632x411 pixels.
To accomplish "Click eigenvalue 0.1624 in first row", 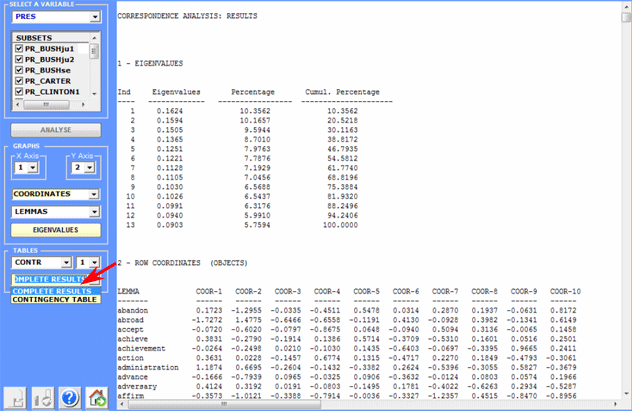I will pos(170,111).
